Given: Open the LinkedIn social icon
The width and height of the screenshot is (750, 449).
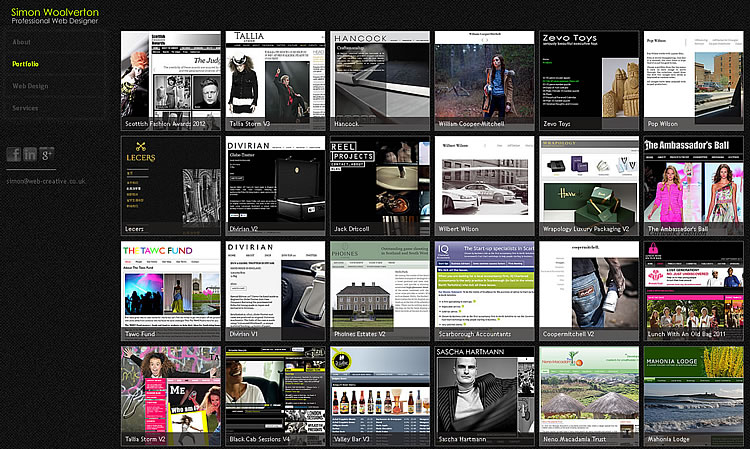Looking at the screenshot, I should point(30,154).
